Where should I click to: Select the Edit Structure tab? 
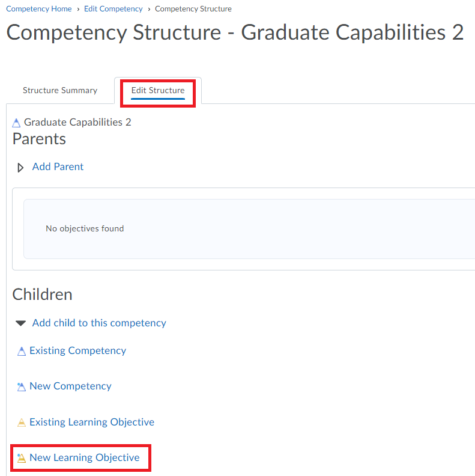click(158, 91)
